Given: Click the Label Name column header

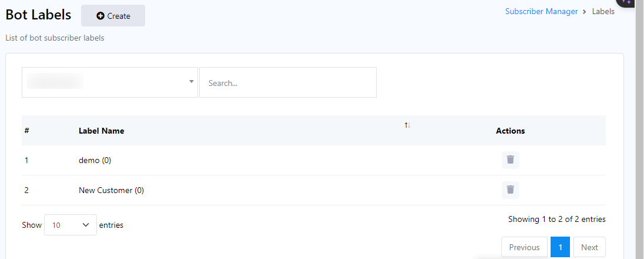Looking at the screenshot, I should (102, 131).
